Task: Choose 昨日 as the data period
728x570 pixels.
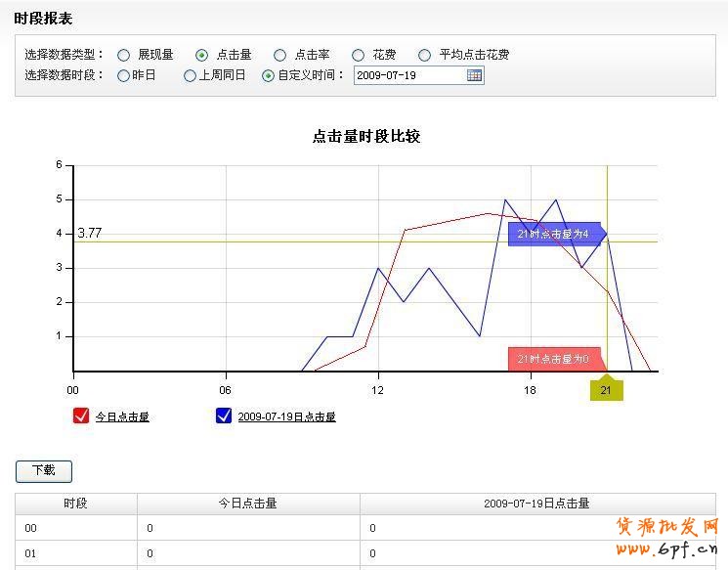Action: [x=123, y=75]
